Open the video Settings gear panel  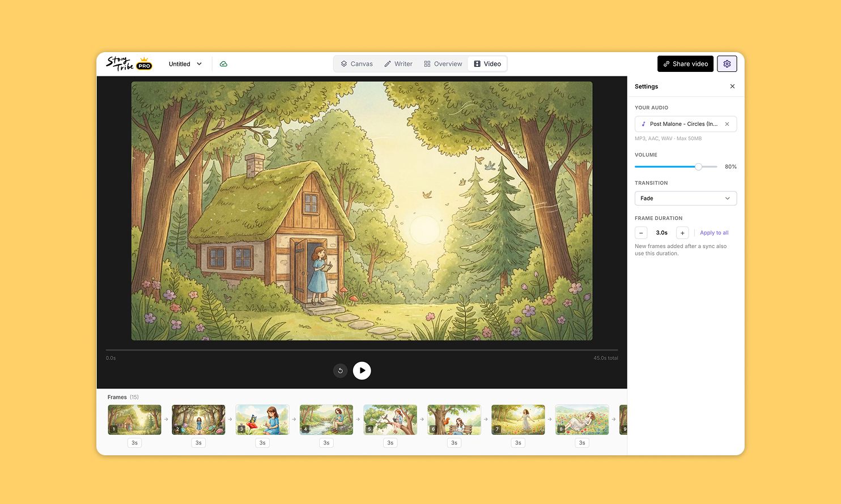coord(727,63)
